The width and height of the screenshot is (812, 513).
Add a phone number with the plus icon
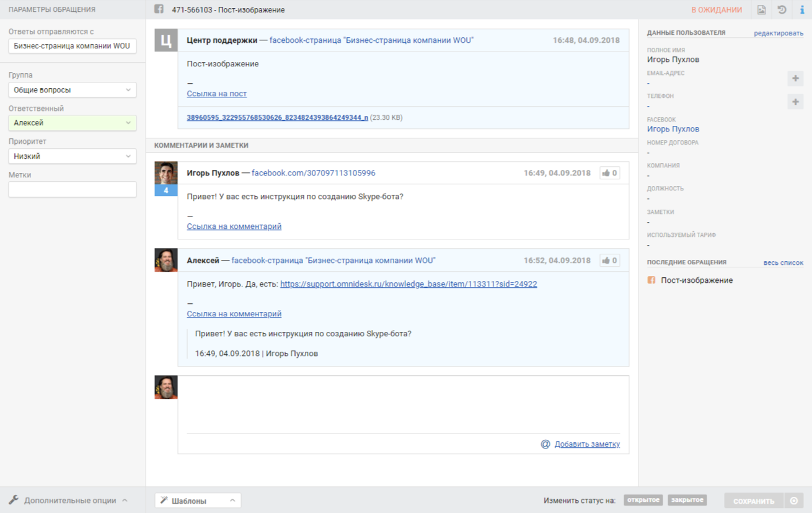[795, 102]
